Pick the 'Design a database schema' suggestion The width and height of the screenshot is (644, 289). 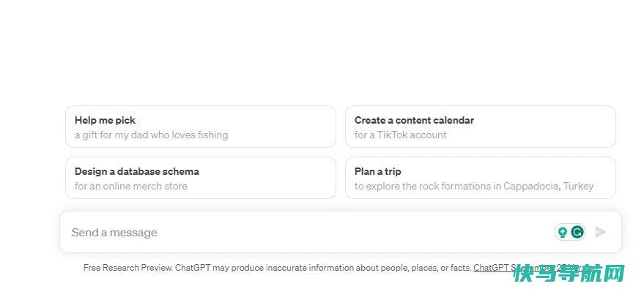(x=201, y=178)
